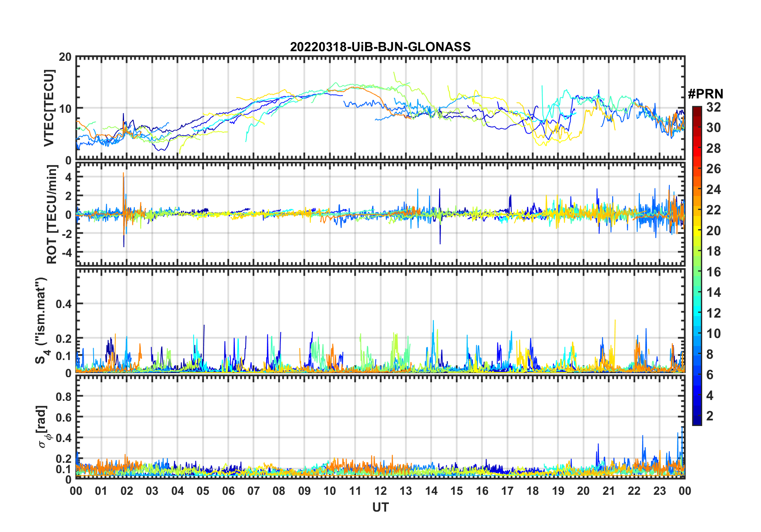The height and width of the screenshot is (532, 761).
Task: Click sigma phi y-axis tick label 0.8
Action: pos(64,397)
